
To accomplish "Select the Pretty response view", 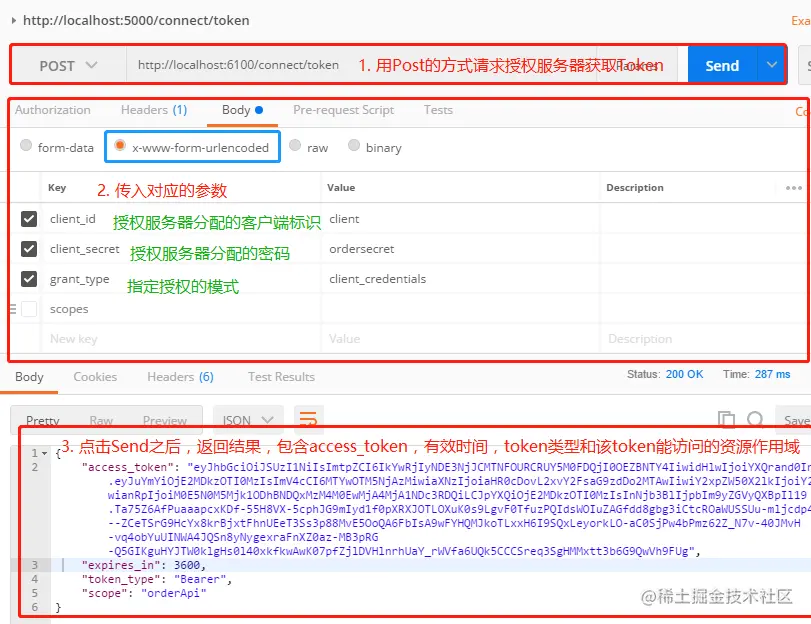I will point(43,421).
